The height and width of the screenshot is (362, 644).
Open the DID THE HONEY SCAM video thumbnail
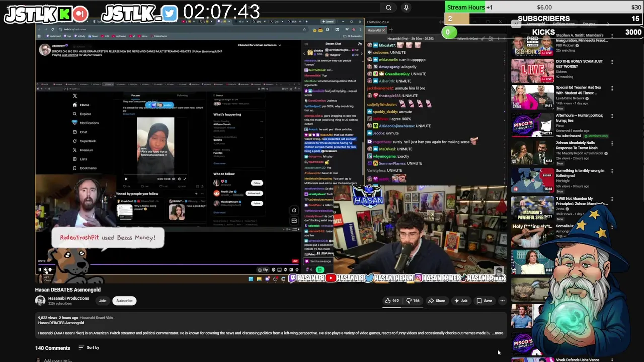click(532, 70)
